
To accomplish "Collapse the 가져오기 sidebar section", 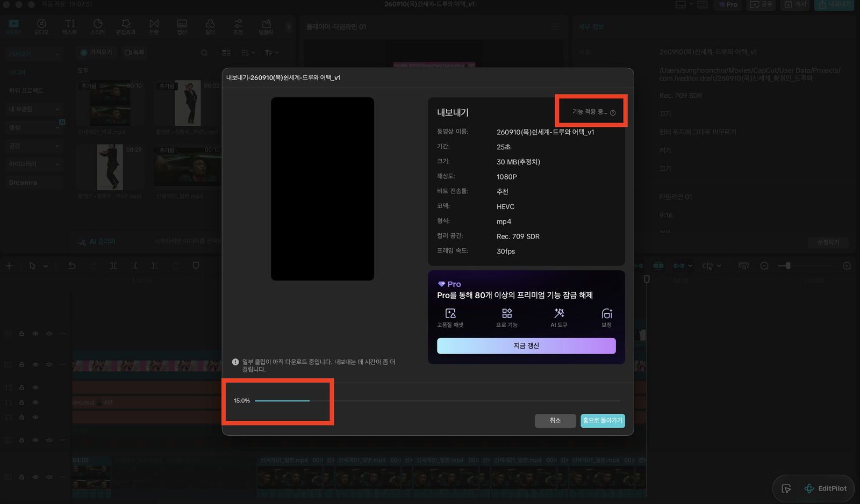I will (57, 54).
